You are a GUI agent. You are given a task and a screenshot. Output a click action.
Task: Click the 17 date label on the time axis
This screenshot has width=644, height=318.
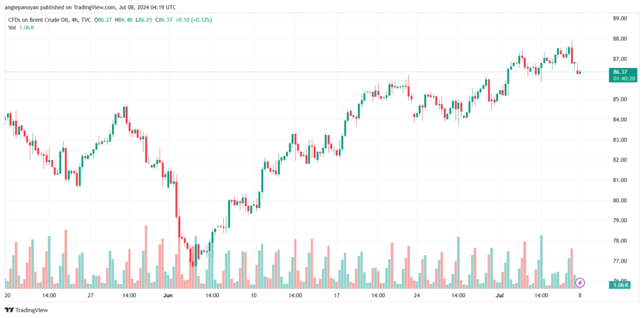tap(337, 295)
